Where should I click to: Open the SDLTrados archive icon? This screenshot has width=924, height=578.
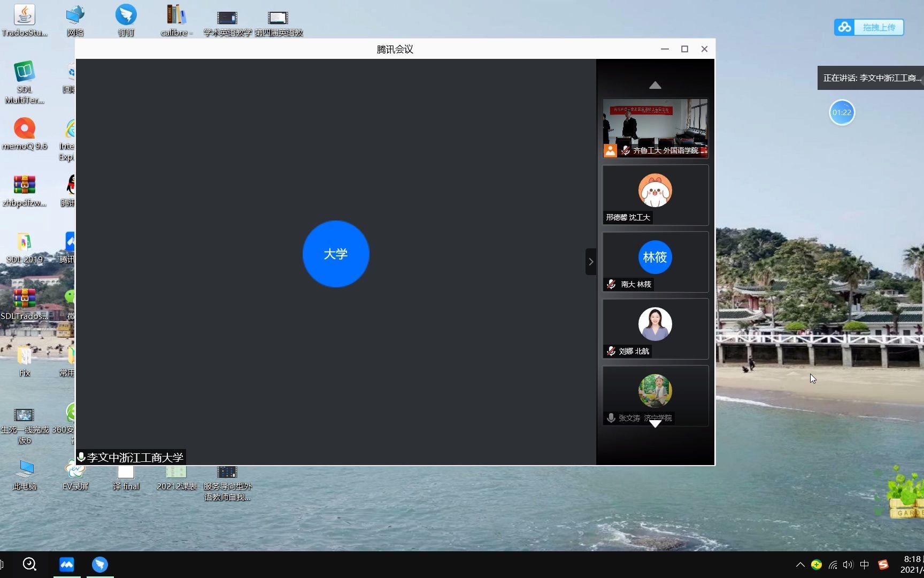24,304
